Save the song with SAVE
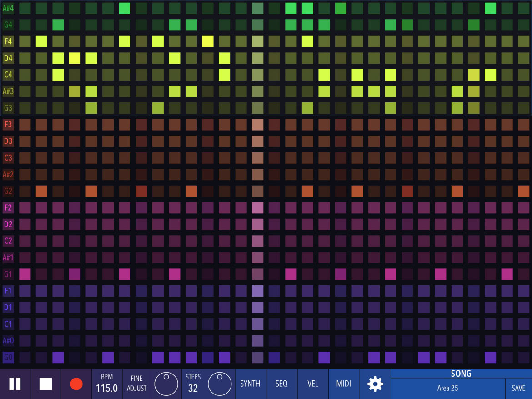532x399 pixels. [x=518, y=388]
